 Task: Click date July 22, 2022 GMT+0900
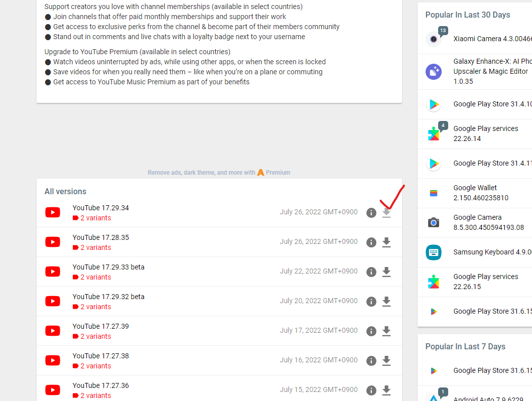319,271
